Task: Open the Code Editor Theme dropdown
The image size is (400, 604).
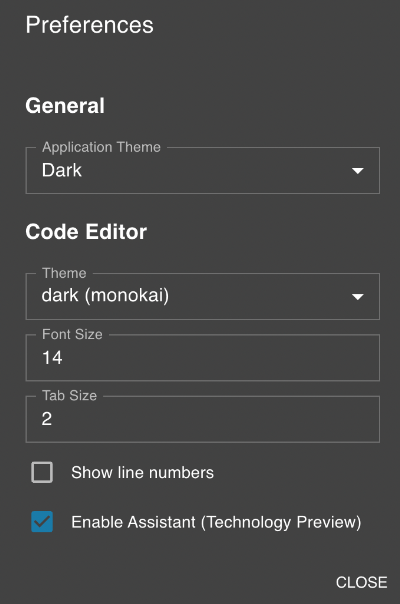Action: [x=203, y=296]
